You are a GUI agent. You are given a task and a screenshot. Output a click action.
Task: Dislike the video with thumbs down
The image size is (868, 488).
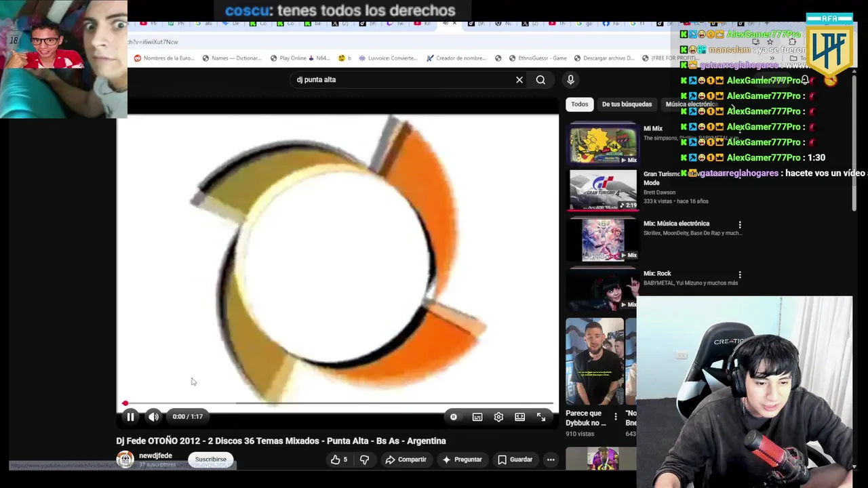point(364,460)
